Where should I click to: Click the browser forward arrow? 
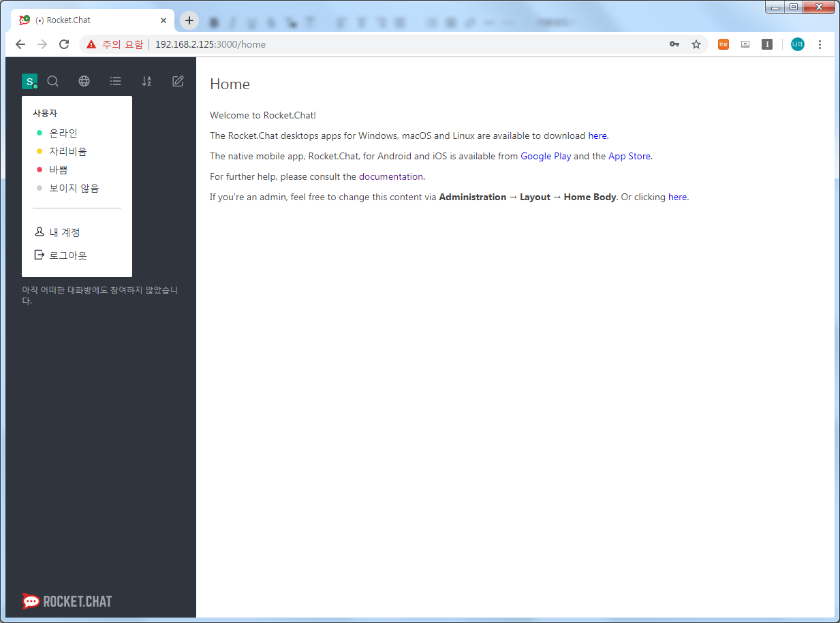[x=42, y=44]
